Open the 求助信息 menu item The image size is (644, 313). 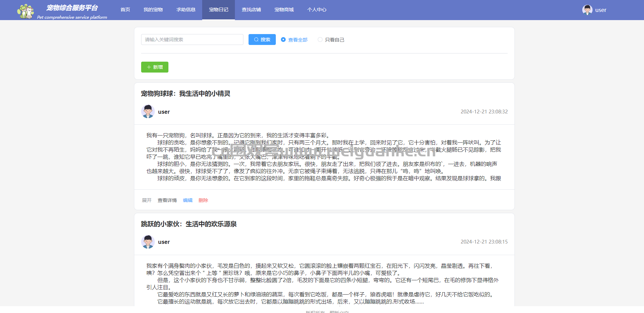tap(186, 10)
